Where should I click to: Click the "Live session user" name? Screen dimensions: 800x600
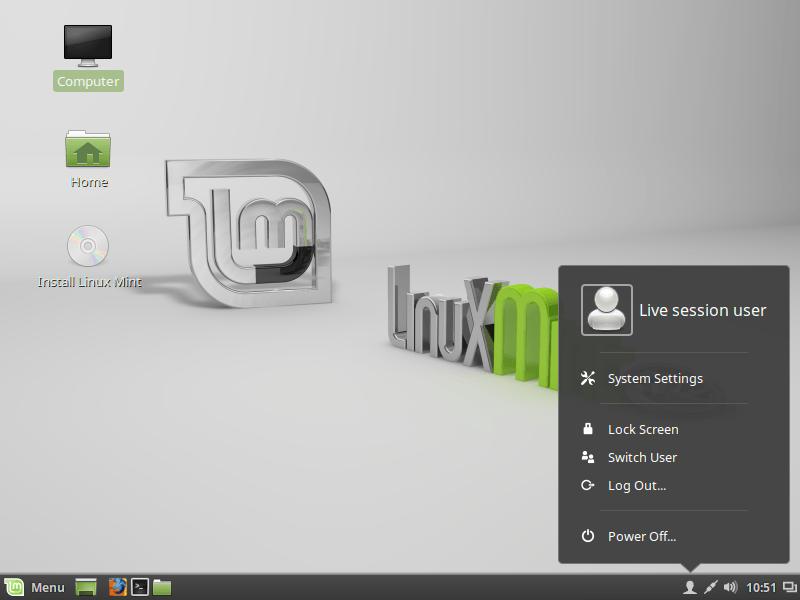[x=703, y=310]
